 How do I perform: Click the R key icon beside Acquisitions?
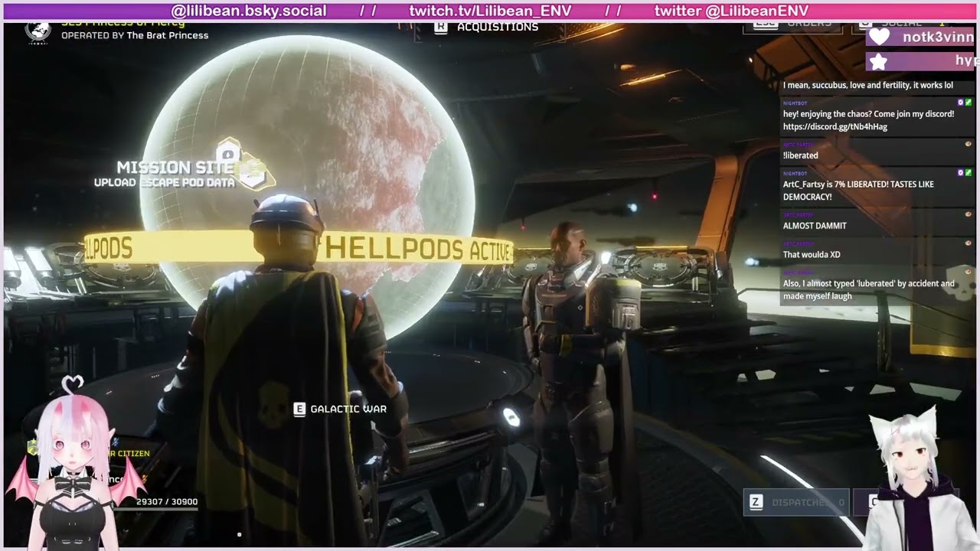click(441, 27)
